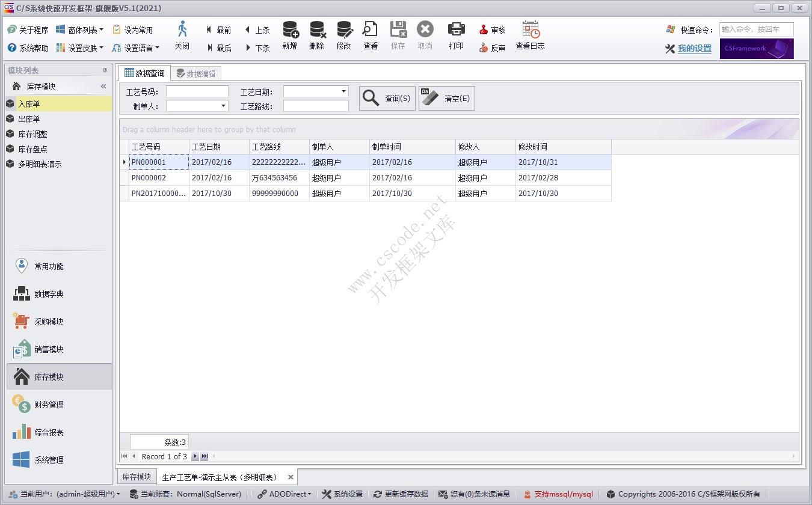Collapse the 库存模块 navigation header

103,87
